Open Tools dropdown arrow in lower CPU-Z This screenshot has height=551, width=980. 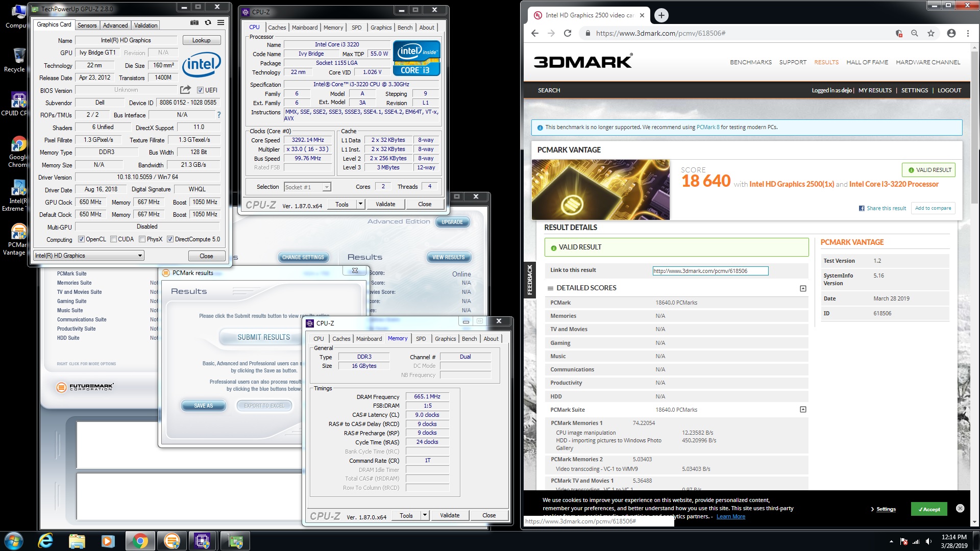[x=425, y=515]
